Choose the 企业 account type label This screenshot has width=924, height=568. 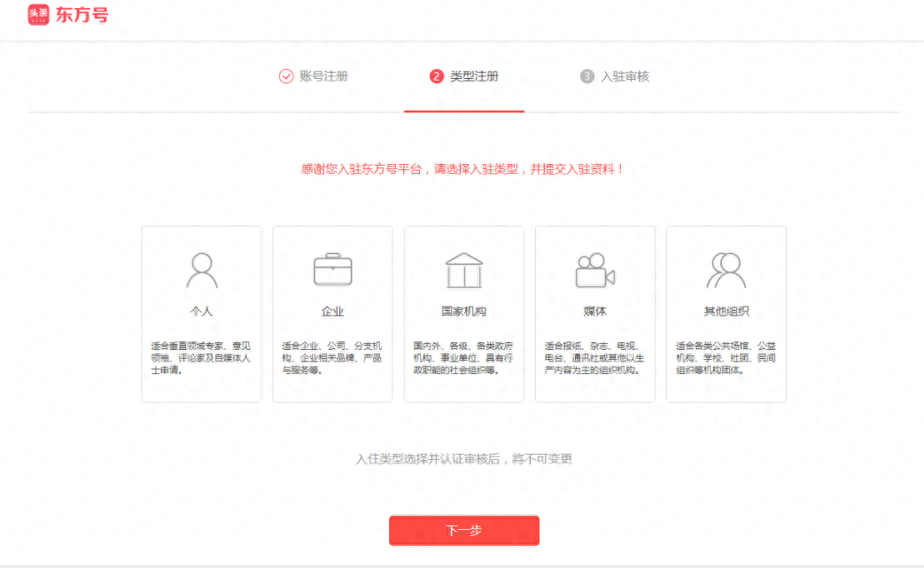[332, 312]
